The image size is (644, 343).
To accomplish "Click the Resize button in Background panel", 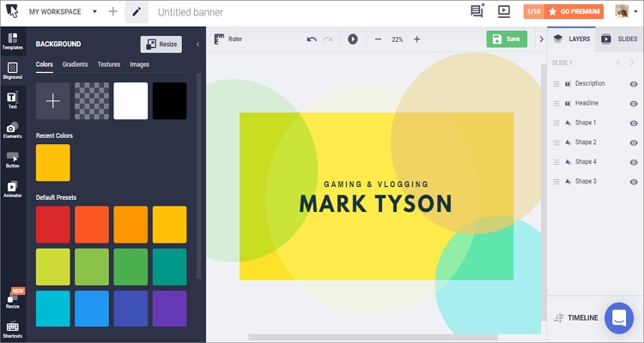I will click(x=161, y=45).
